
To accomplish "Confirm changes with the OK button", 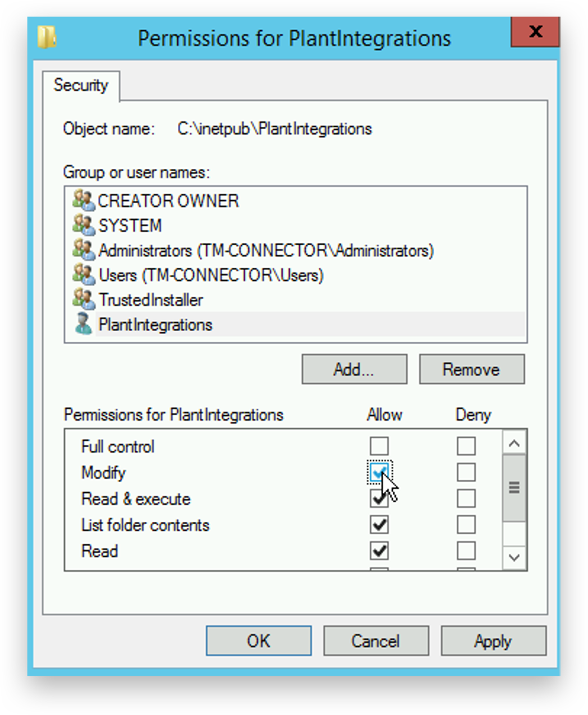I will [258, 641].
